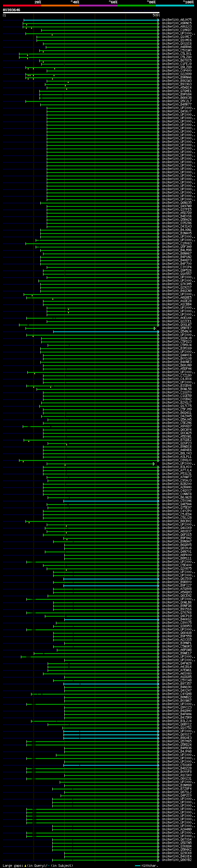Open hit UniRef100_C1MKD7
Image resolution: width=197 pixels, height=868 pixels.
coord(177,30)
